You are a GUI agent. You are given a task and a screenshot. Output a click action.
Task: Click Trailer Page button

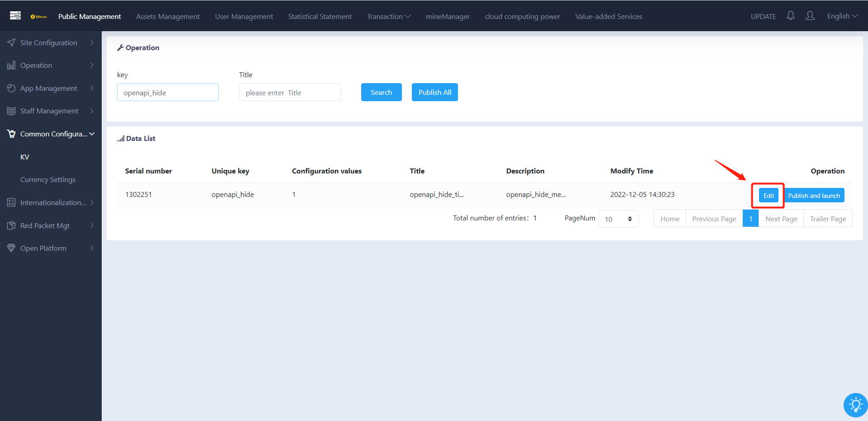coord(828,219)
